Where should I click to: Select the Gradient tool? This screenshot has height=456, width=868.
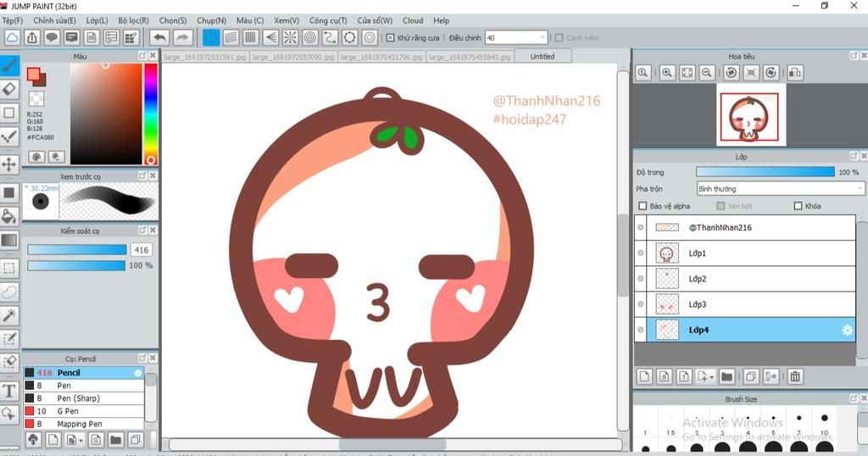(x=9, y=240)
